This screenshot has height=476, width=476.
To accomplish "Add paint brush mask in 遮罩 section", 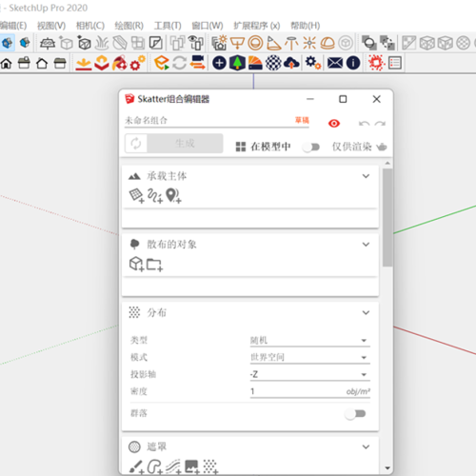I will [137, 466].
